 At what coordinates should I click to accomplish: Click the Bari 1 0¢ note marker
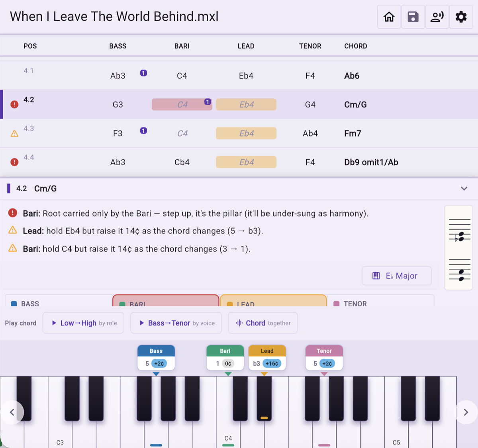225,358
